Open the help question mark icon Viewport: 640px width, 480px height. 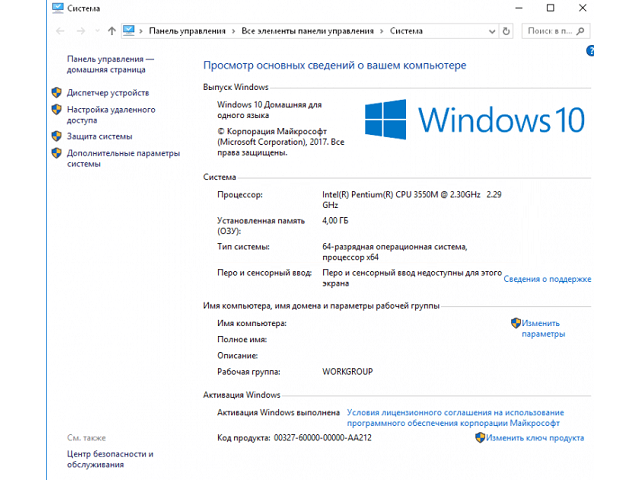point(590,51)
